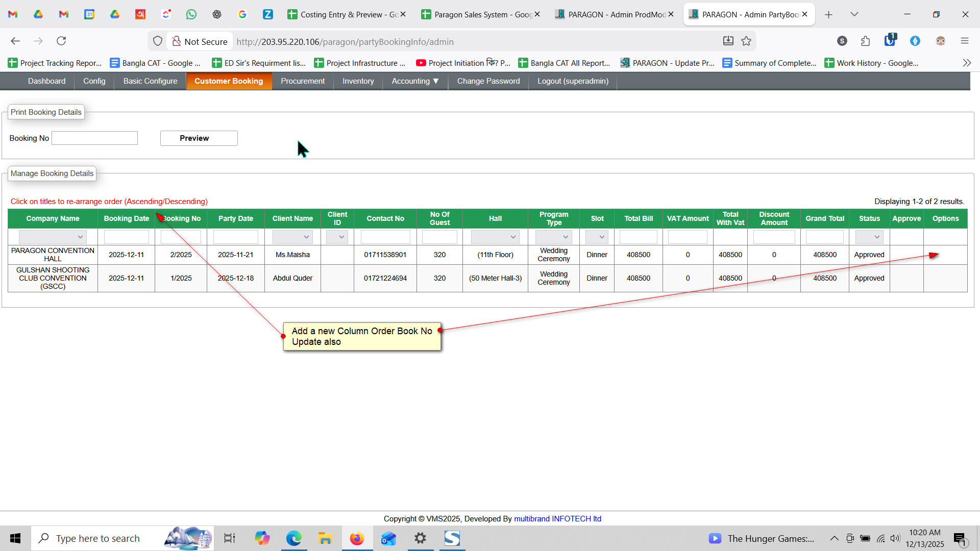Screen dimensions: 980x551
Task: Click the Booking No input field
Action: 95,138
